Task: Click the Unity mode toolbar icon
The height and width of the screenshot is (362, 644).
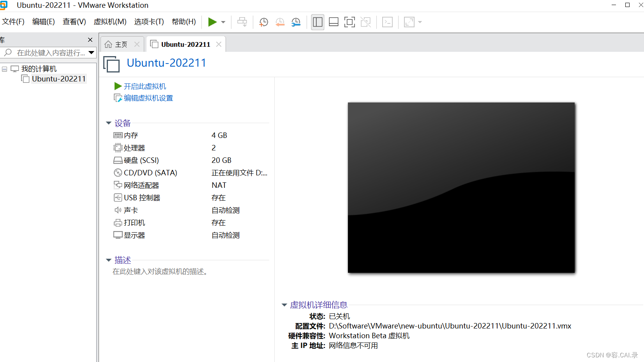Action: click(366, 22)
